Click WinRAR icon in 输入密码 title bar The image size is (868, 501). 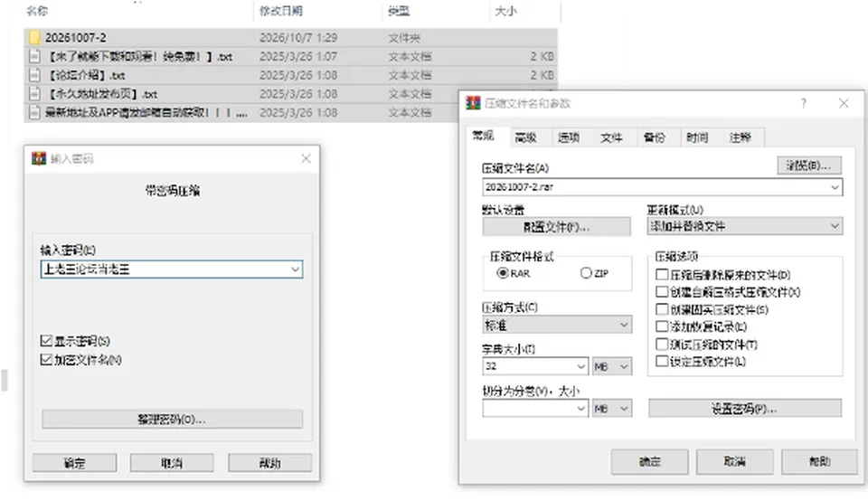pos(39,159)
